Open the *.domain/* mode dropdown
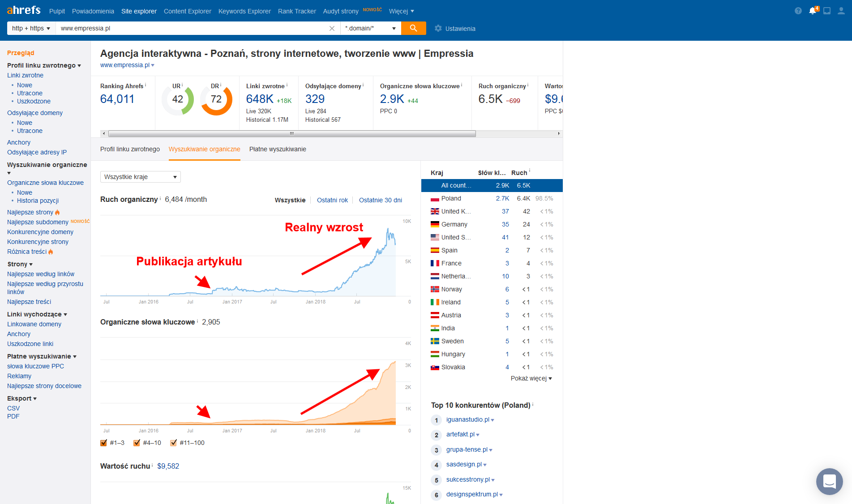 coord(370,28)
